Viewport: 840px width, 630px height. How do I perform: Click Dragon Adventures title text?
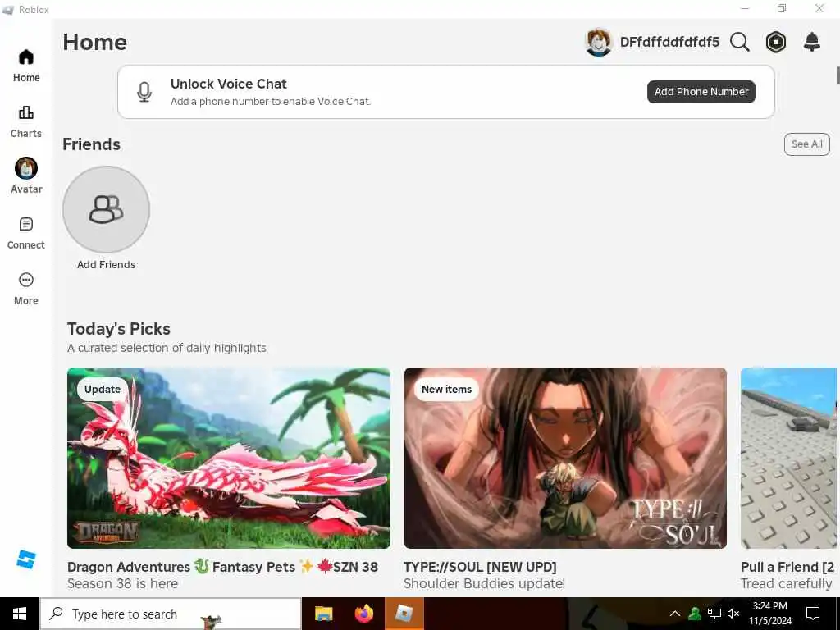[x=223, y=567]
